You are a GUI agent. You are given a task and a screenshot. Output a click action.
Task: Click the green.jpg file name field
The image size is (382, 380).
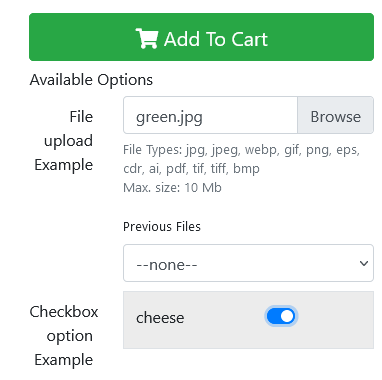[210, 115]
